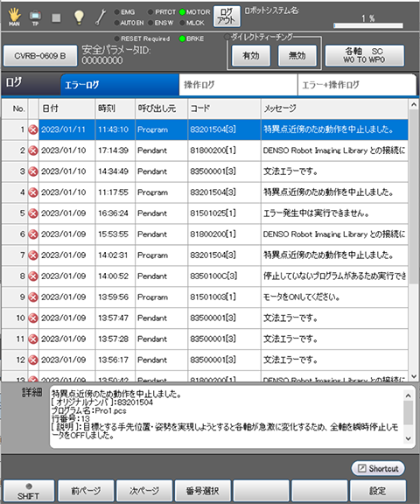Click the ログアウト logout button

227,17
